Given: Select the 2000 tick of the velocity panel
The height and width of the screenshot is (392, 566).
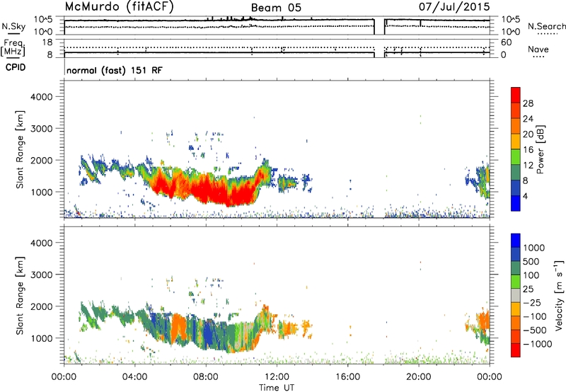Looking at the screenshot, I should click(x=41, y=306).
